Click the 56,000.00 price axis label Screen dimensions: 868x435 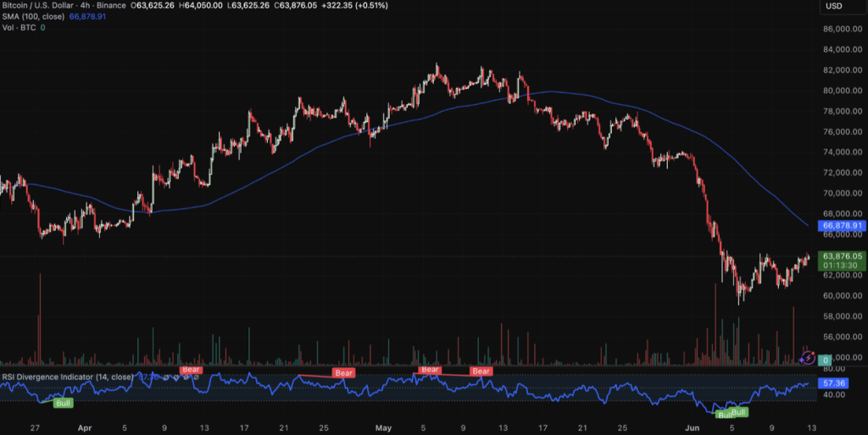pos(843,337)
